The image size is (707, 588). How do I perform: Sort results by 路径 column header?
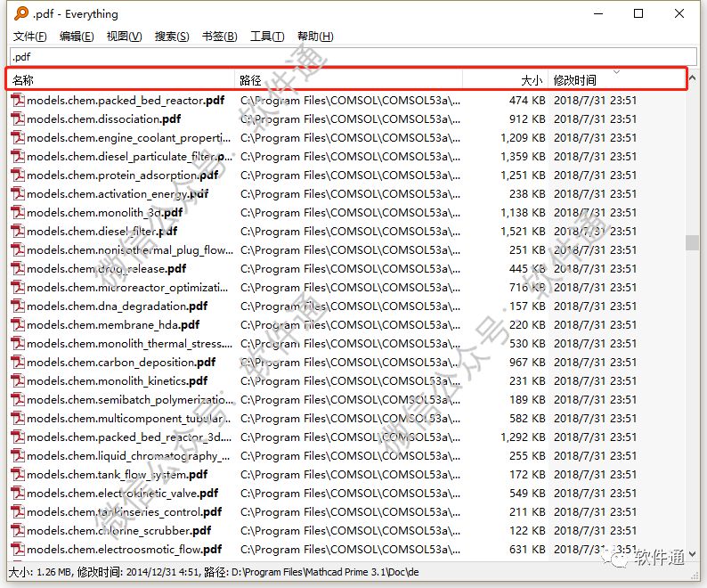pyautogui.click(x=348, y=80)
